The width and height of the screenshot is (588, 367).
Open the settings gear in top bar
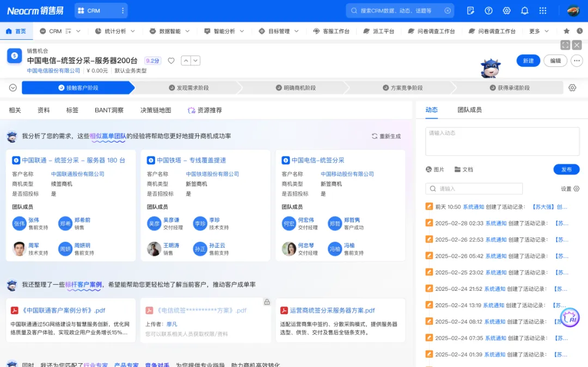tap(506, 10)
